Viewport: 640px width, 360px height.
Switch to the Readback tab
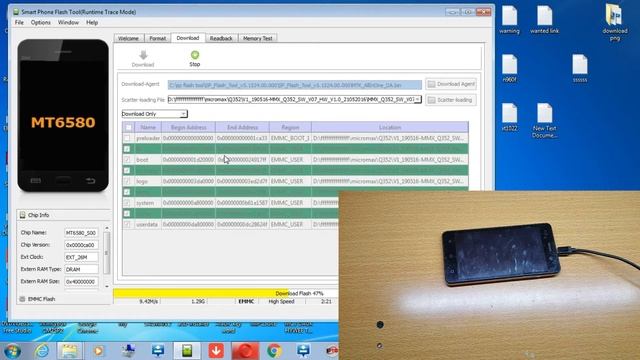coord(221,38)
